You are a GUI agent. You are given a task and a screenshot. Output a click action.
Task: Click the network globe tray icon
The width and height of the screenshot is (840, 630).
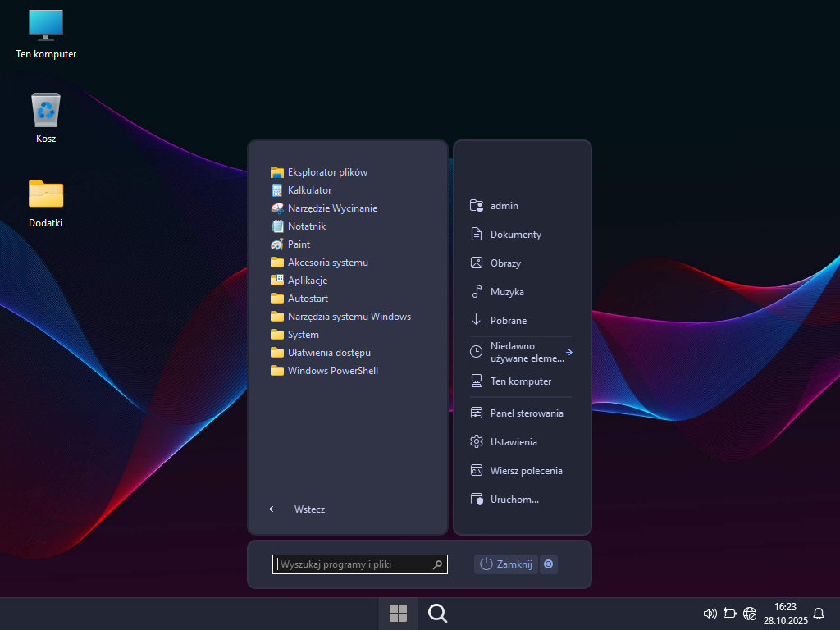pos(750,613)
